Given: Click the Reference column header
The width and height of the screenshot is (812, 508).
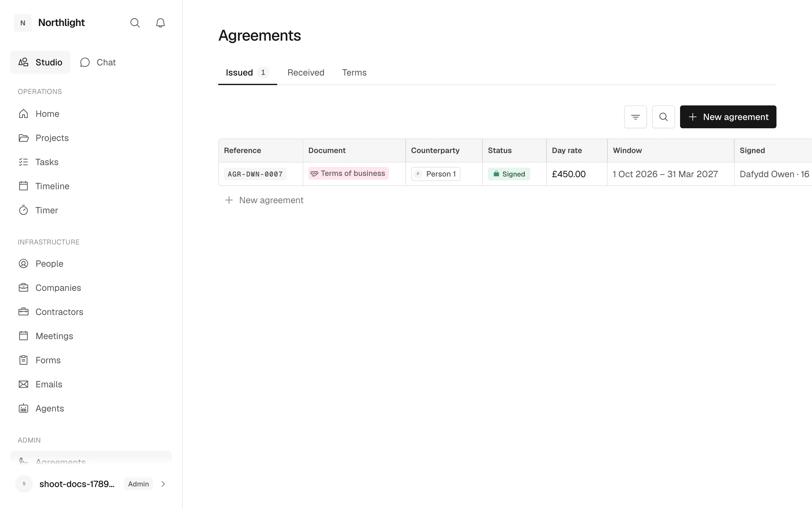Looking at the screenshot, I should [261, 150].
